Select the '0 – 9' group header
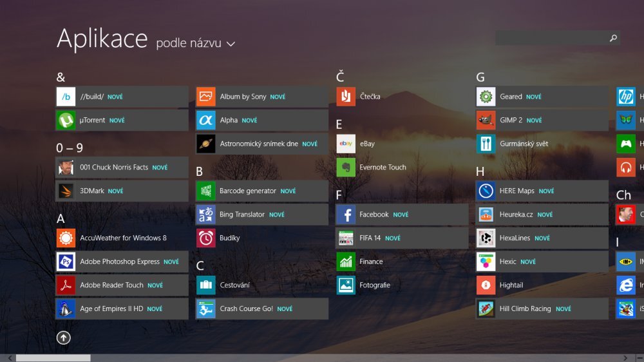 tap(70, 148)
